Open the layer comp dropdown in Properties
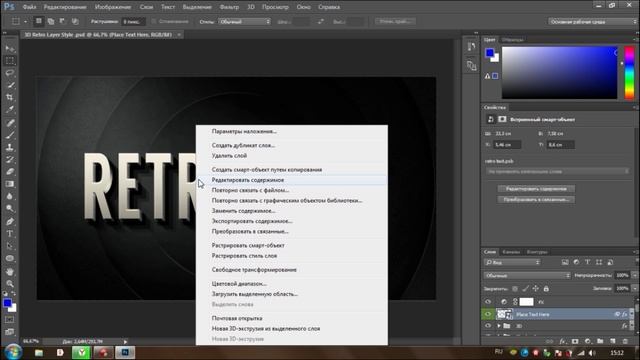Screen dimensions: 640x360 [557, 171]
